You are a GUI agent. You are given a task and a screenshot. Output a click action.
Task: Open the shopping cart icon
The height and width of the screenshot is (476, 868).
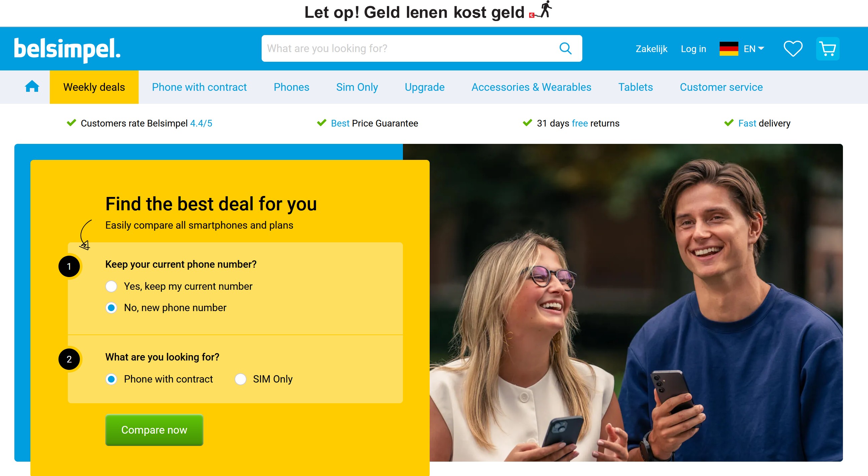point(828,49)
